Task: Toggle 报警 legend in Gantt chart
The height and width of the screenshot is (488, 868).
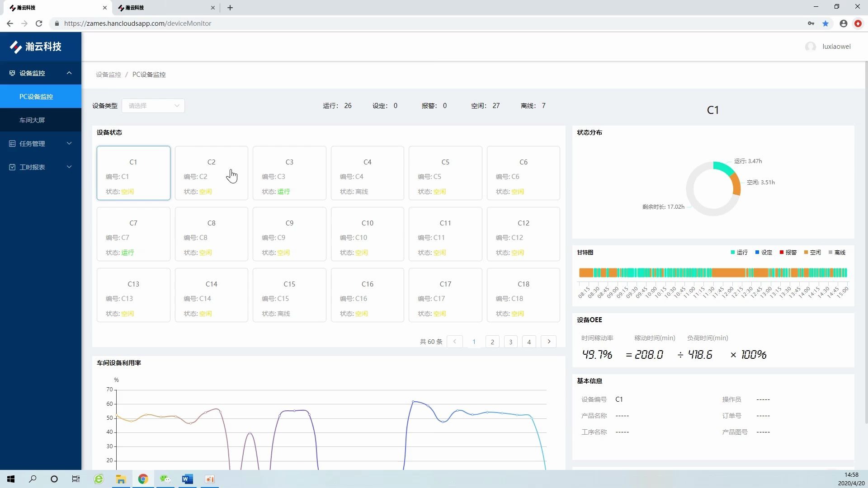Action: point(788,253)
